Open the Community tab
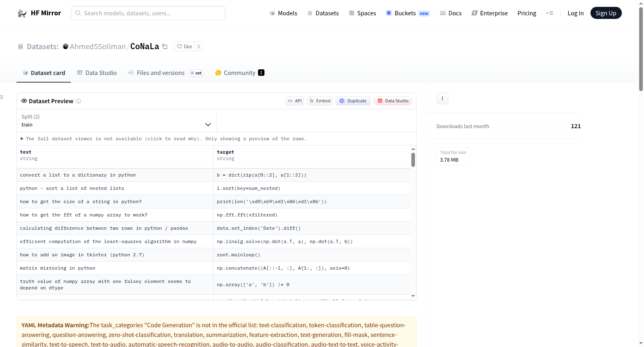644x347 pixels. click(239, 73)
